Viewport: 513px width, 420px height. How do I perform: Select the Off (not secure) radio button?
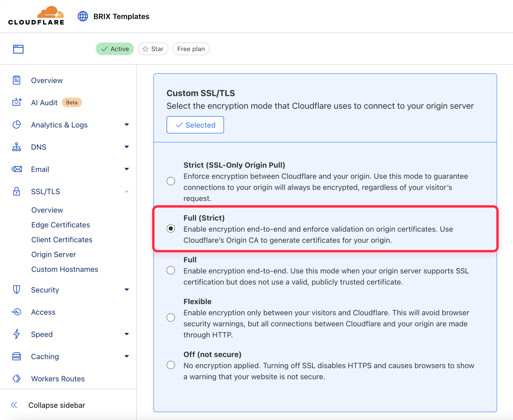pyautogui.click(x=171, y=365)
